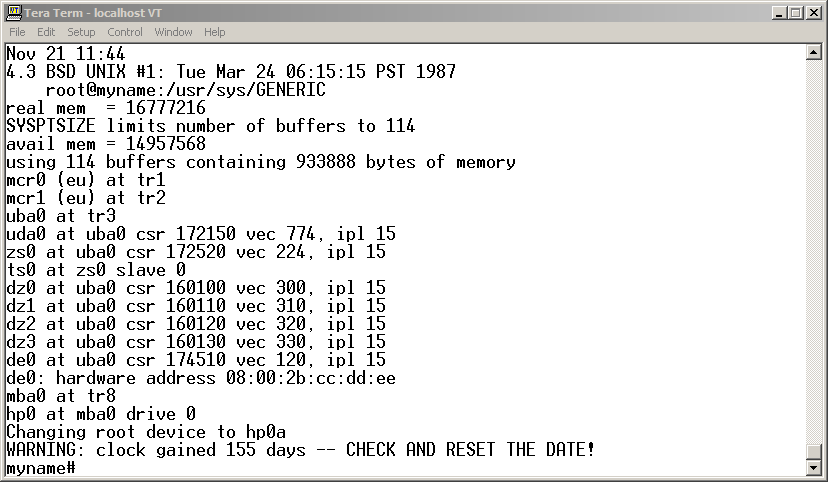Click 'WARNING: clock gained 155 days' line
Image resolution: width=828 pixels, height=482 pixels.
[301, 450]
